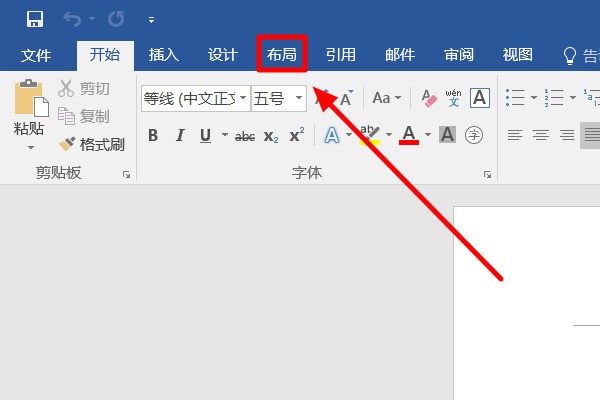Toggle strikethrough (abc) formatting

tap(244, 136)
